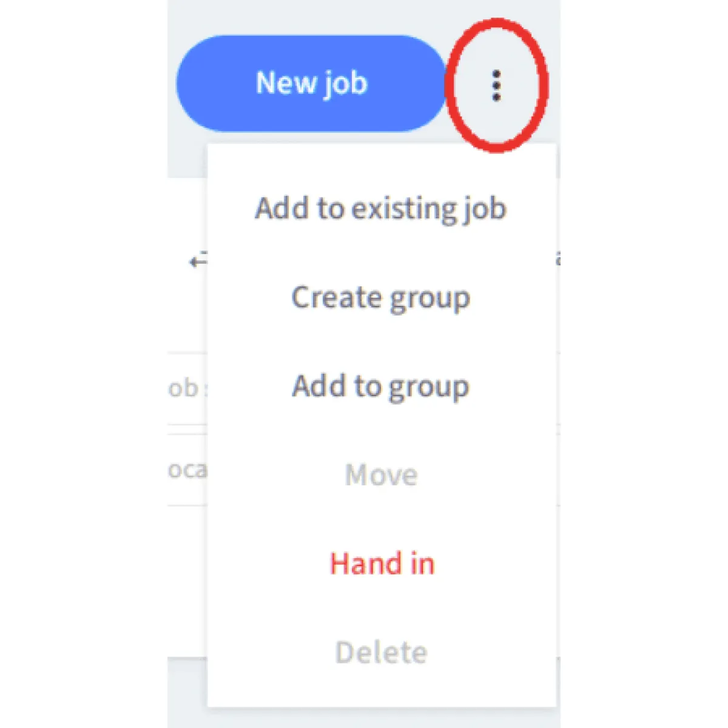Click the greyed-out Move entry

tap(381, 474)
